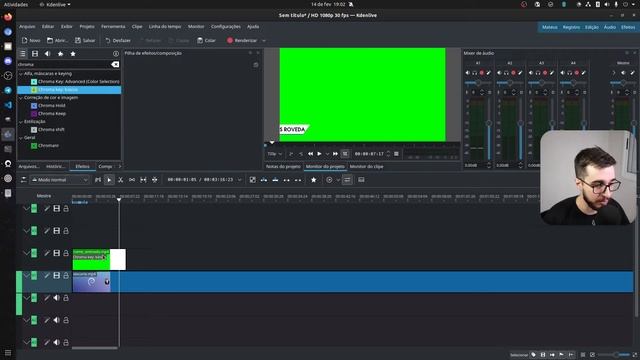The image size is (640, 360).
Task: Toggle effects on the top video track
Action: pos(47,209)
